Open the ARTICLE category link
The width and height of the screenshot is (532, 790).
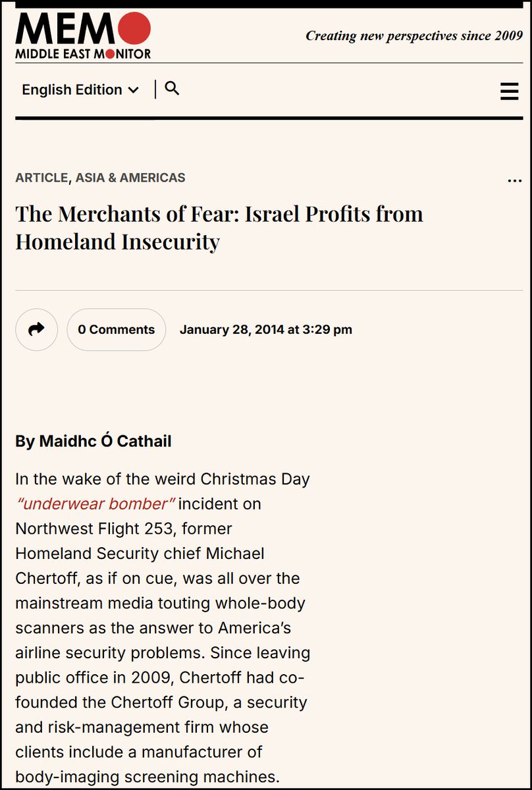pyautogui.click(x=41, y=178)
